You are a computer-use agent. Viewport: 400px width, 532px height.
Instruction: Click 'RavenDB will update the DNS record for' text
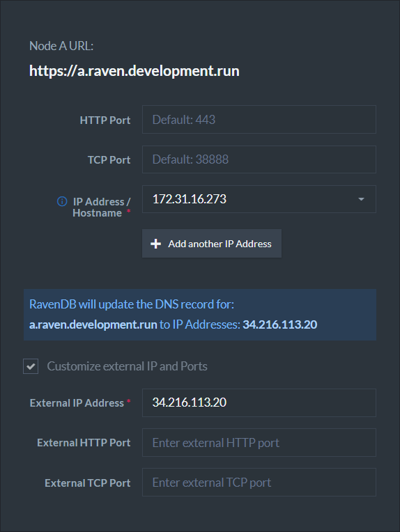132,304
